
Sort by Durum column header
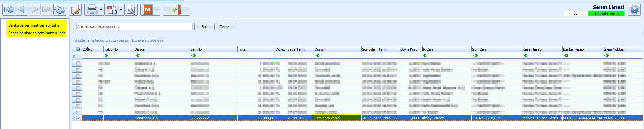point(338,49)
